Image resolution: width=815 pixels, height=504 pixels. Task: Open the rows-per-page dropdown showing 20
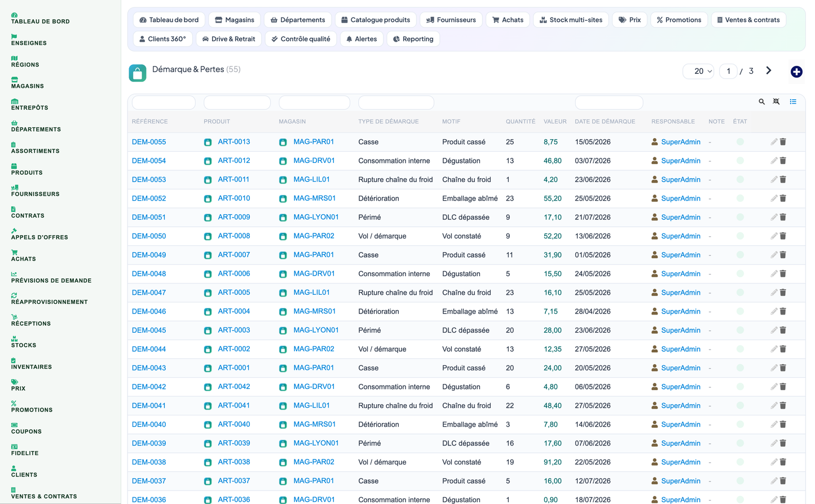(x=699, y=71)
